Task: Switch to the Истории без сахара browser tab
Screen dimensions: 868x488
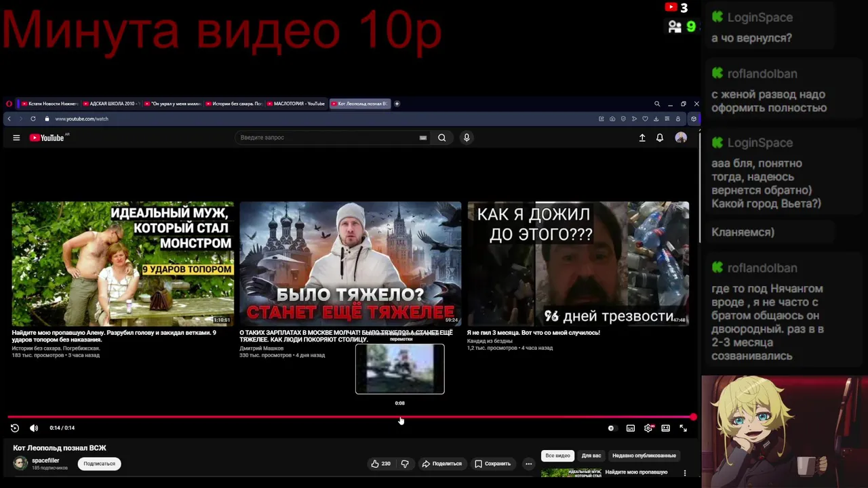Action: pos(233,104)
